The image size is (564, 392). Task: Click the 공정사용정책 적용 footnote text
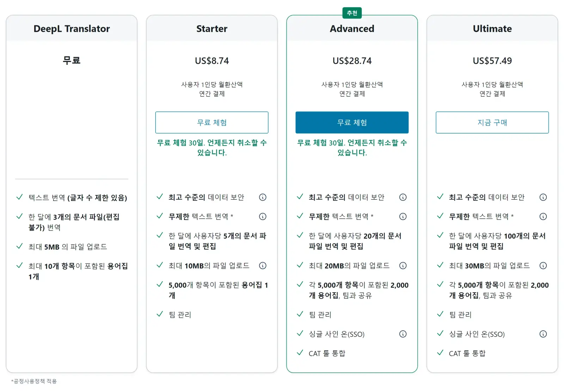pos(34,381)
